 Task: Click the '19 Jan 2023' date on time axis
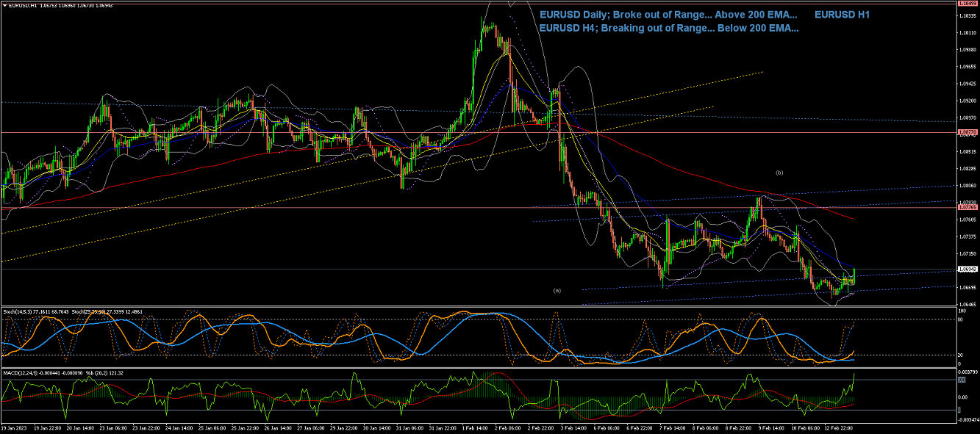13,427
